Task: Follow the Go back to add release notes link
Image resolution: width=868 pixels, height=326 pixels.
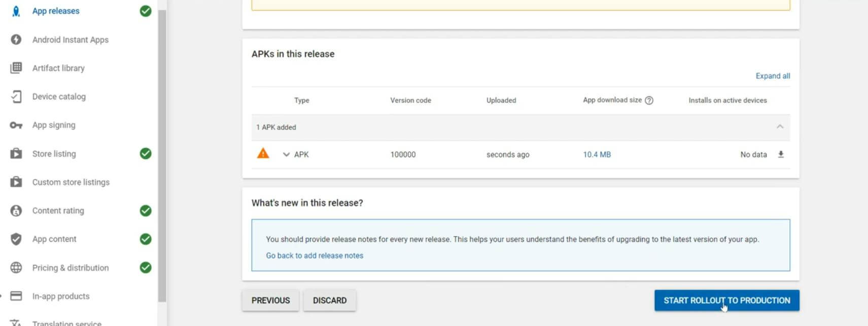Action: [315, 256]
